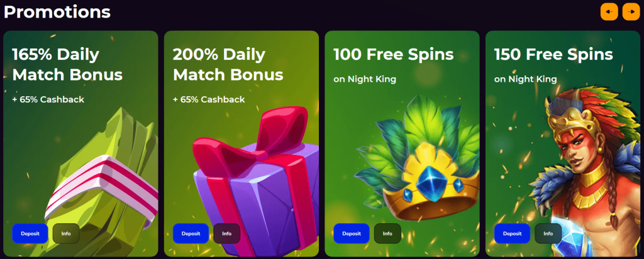Show Info for 100 Free Spins offer
Image resolution: width=644 pixels, height=259 pixels.
point(387,234)
